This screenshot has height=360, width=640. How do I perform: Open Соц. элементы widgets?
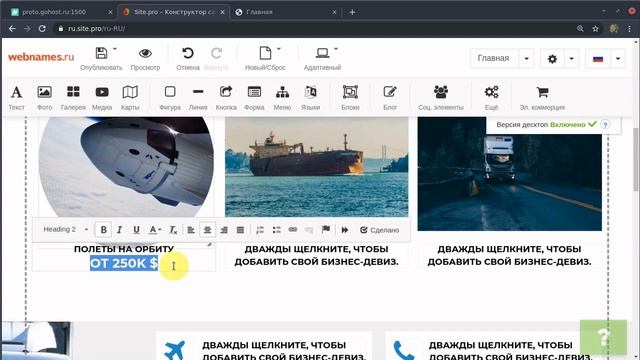click(441, 98)
